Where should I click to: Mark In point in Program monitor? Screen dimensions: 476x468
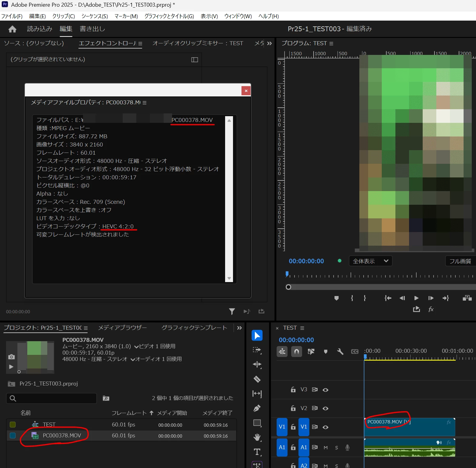tap(352, 298)
